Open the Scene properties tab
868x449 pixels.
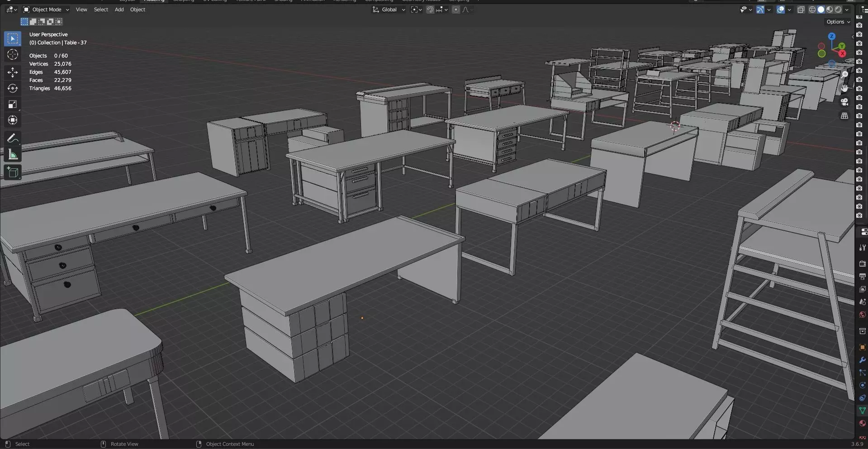point(863,301)
